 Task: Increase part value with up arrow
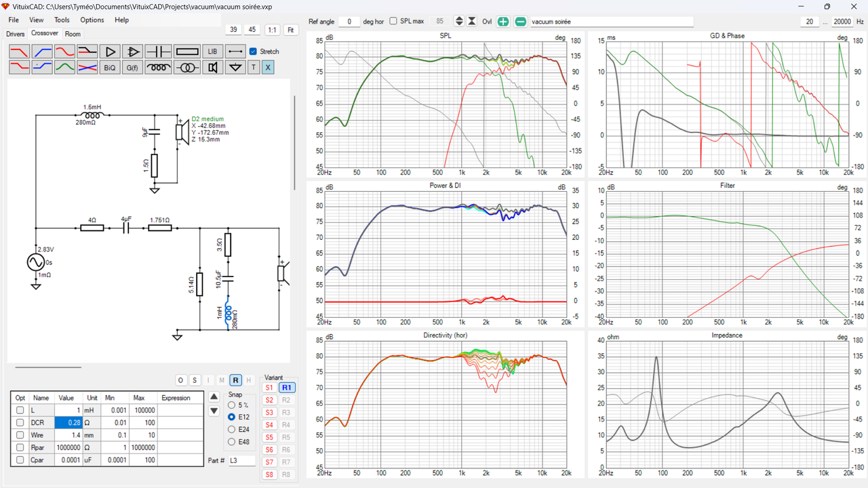point(214,397)
